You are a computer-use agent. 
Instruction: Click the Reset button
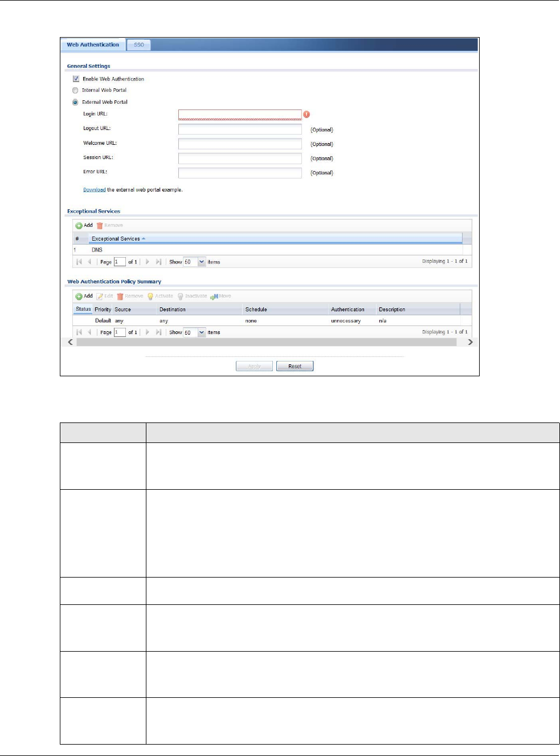(295, 366)
